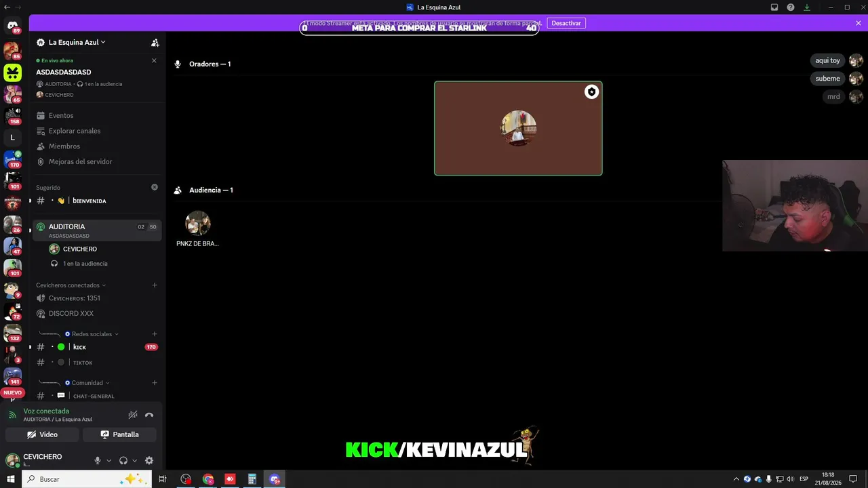Open the DISCORD XXX stage channel
The height and width of the screenshot is (488, 868).
(x=97, y=314)
